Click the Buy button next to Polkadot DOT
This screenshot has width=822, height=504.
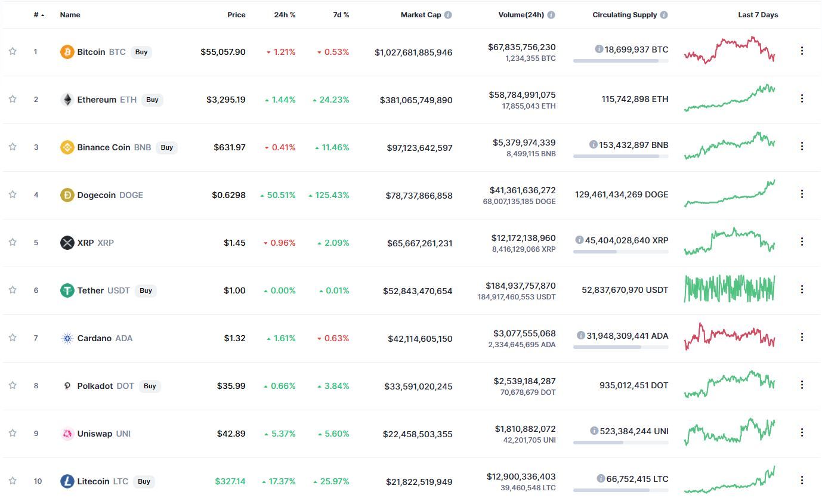pos(150,386)
